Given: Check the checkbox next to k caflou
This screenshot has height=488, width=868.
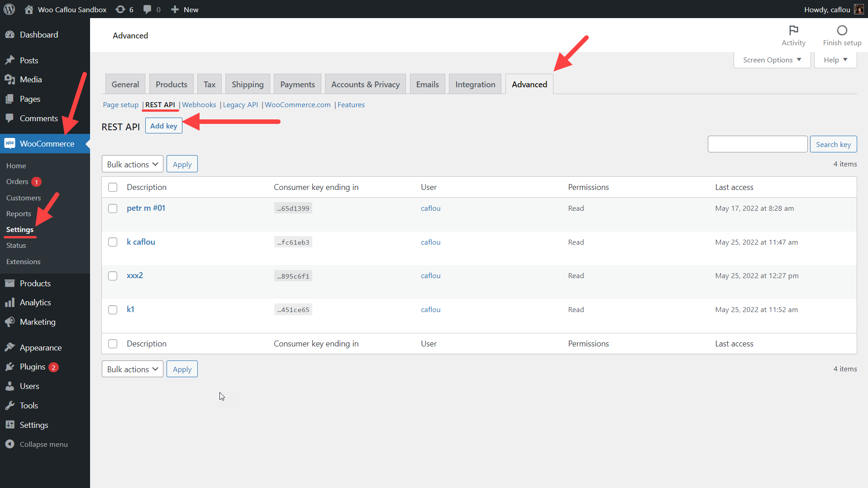Looking at the screenshot, I should coord(112,242).
